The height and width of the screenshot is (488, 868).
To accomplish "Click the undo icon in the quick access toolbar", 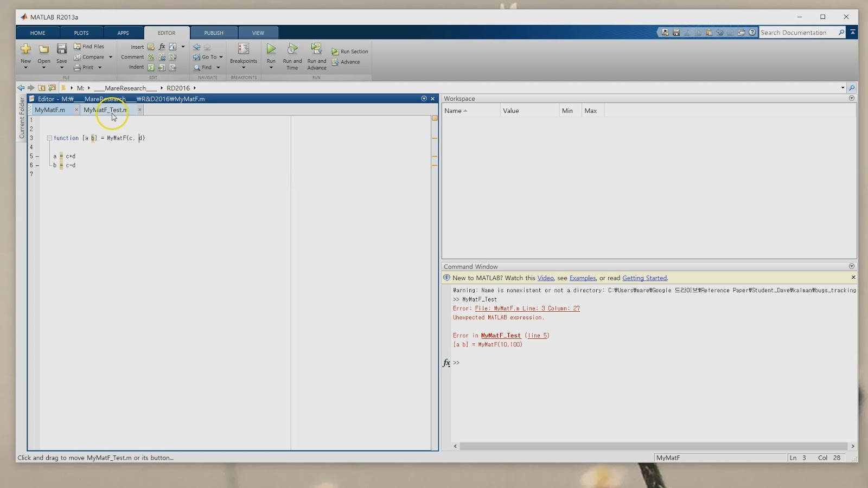I will 719,33.
